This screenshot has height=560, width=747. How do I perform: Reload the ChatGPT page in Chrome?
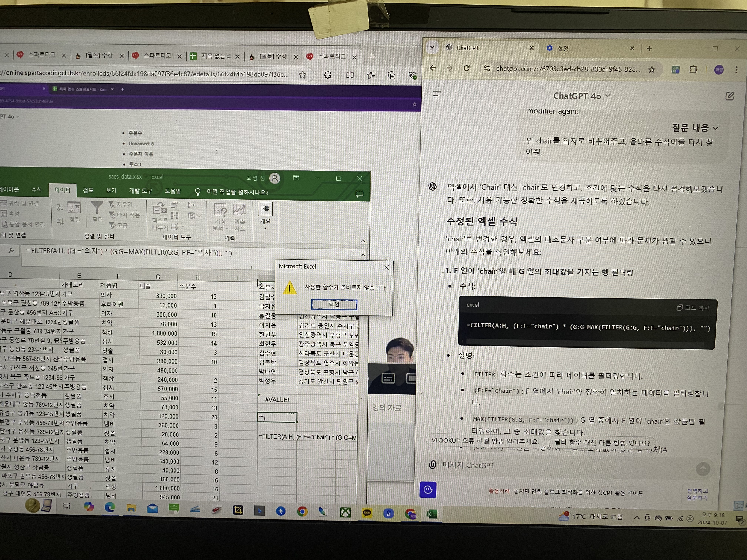point(467,68)
